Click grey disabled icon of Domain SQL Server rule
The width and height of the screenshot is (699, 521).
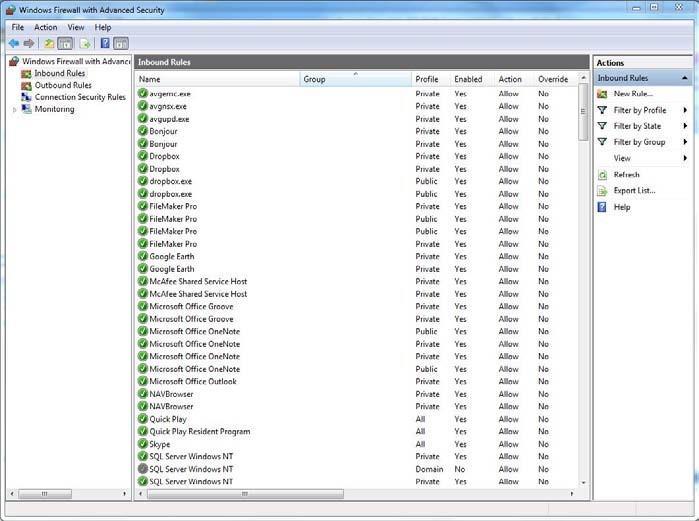[x=143, y=469]
